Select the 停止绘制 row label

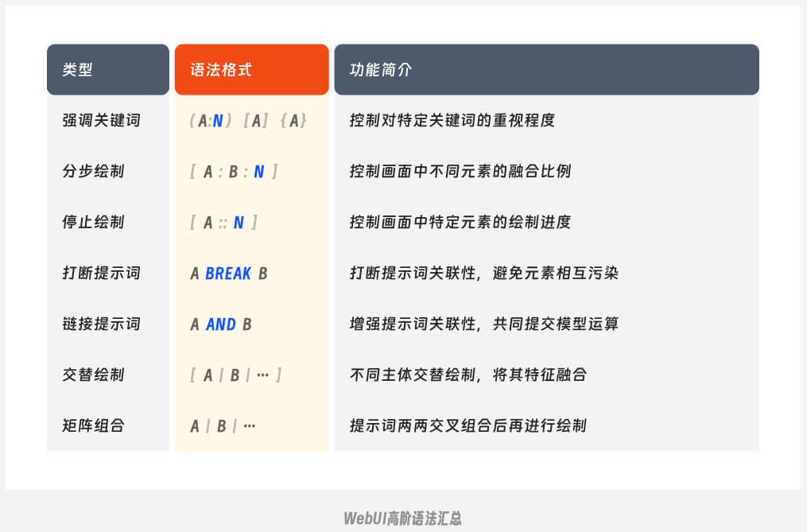pos(93,223)
